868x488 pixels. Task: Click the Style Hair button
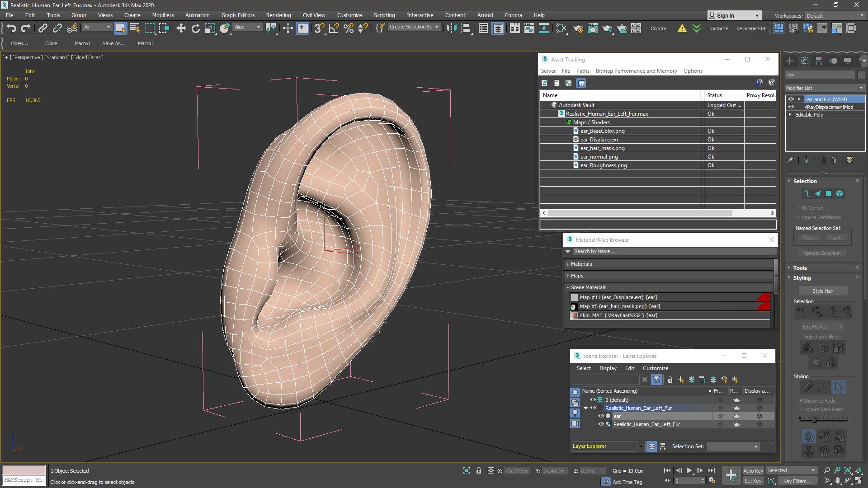coord(822,291)
